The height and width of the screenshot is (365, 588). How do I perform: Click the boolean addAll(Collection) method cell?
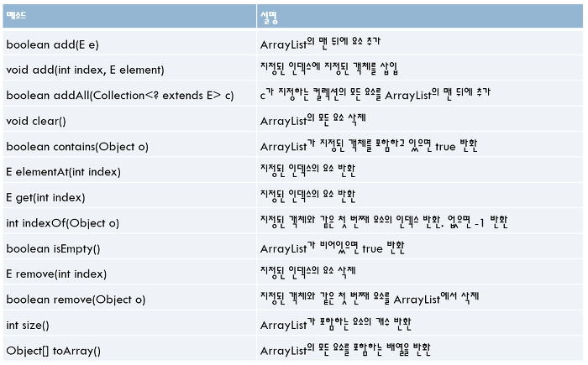point(129,94)
